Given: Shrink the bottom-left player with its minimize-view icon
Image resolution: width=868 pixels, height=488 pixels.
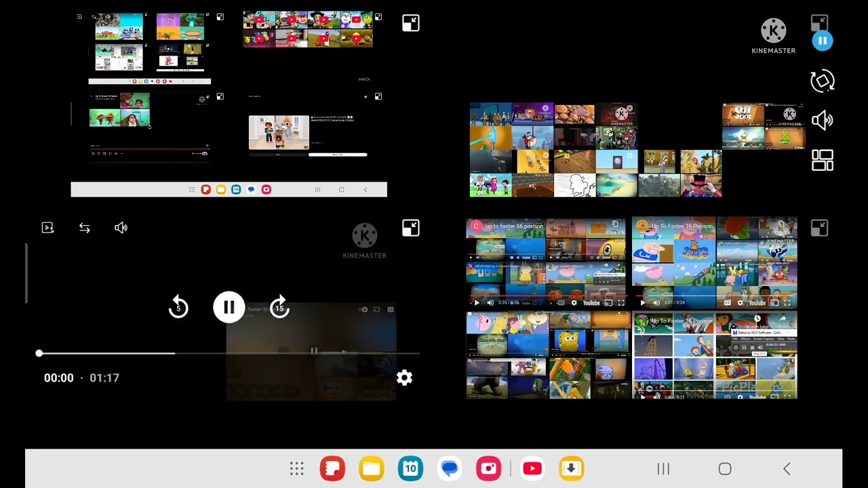Looking at the screenshot, I should pos(410,228).
